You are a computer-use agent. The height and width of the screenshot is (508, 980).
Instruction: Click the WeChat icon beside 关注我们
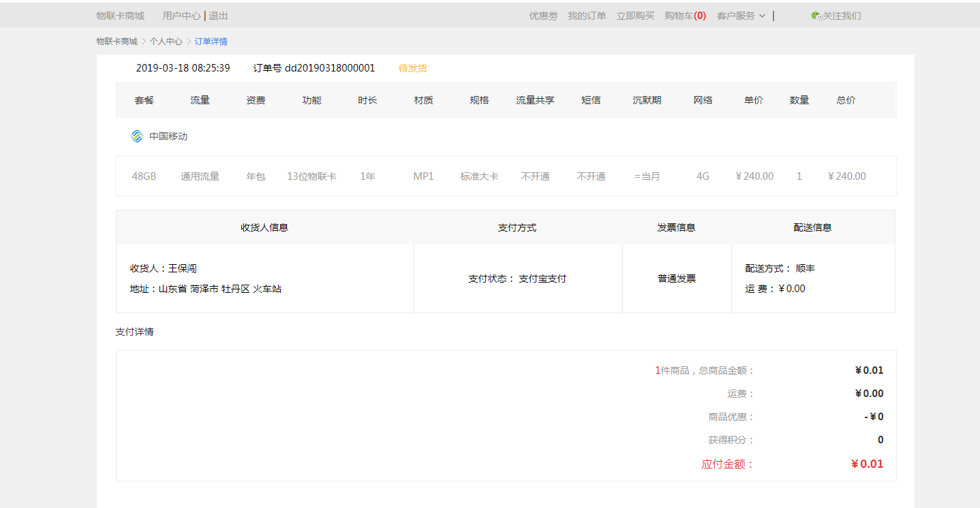pos(816,16)
